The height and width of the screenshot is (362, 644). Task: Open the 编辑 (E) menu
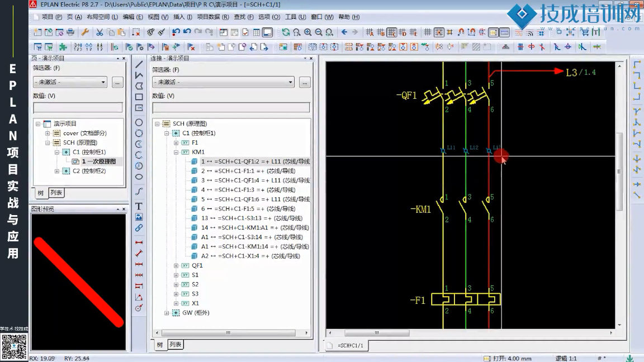pos(132,17)
